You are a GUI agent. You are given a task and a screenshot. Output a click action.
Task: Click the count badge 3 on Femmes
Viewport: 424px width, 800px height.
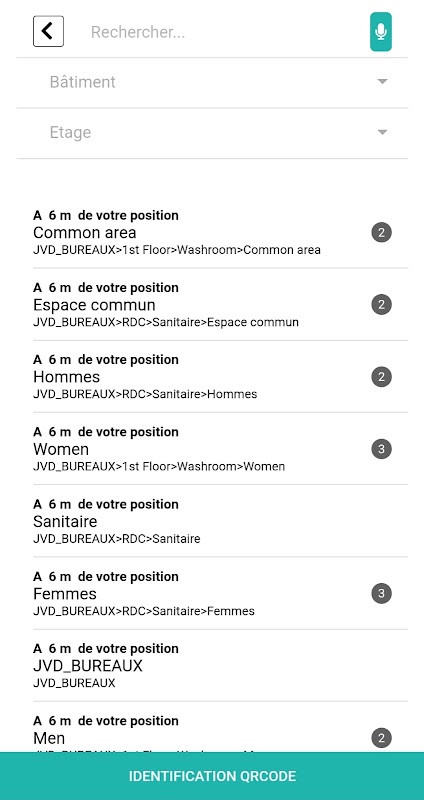[x=381, y=594]
